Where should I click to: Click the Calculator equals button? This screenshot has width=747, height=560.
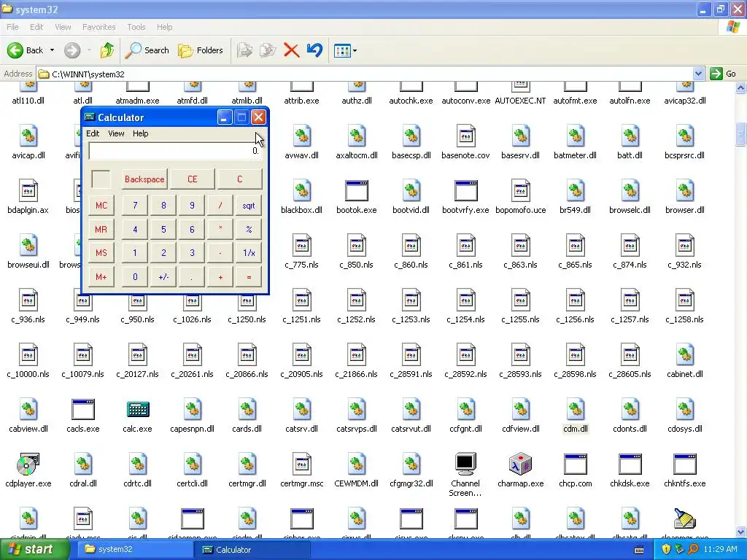click(249, 277)
